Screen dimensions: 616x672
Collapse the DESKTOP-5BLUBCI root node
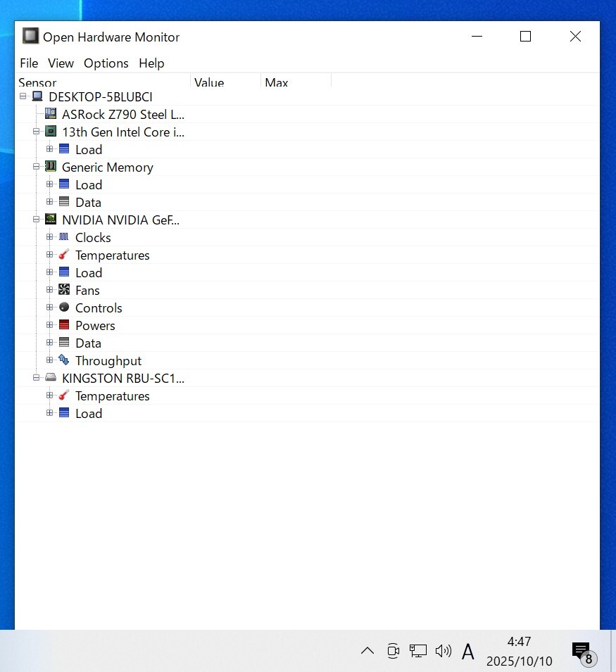point(23,96)
